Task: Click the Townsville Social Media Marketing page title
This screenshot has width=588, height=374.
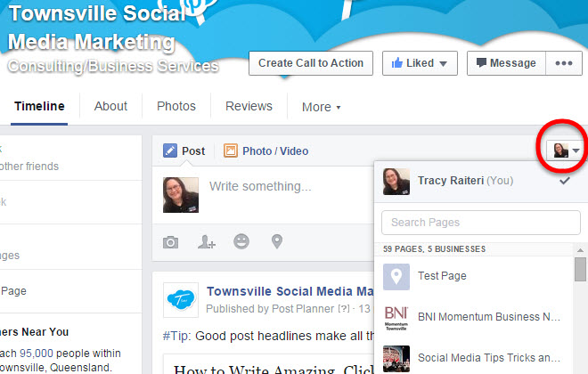Action: (97, 27)
